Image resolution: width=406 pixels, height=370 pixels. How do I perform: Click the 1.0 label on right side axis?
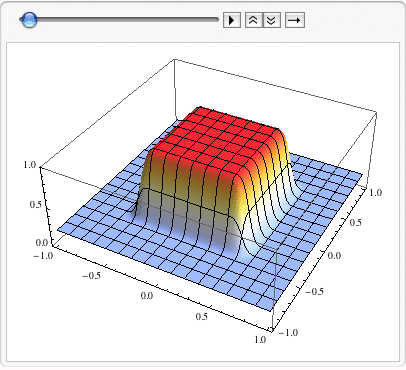tap(375, 192)
